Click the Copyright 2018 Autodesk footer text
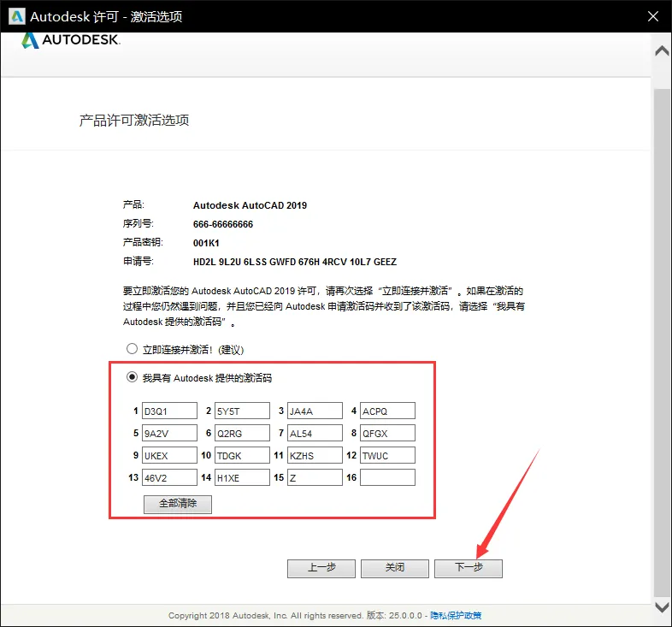This screenshot has width=672, height=627. pyautogui.click(x=266, y=616)
